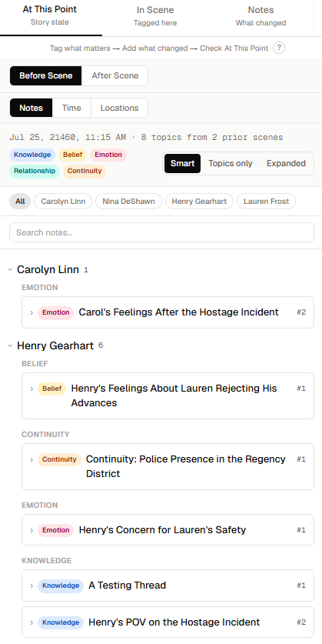This screenshot has height=644, width=322.
Task: Toggle the Emotion filter tag
Action: 108,155
